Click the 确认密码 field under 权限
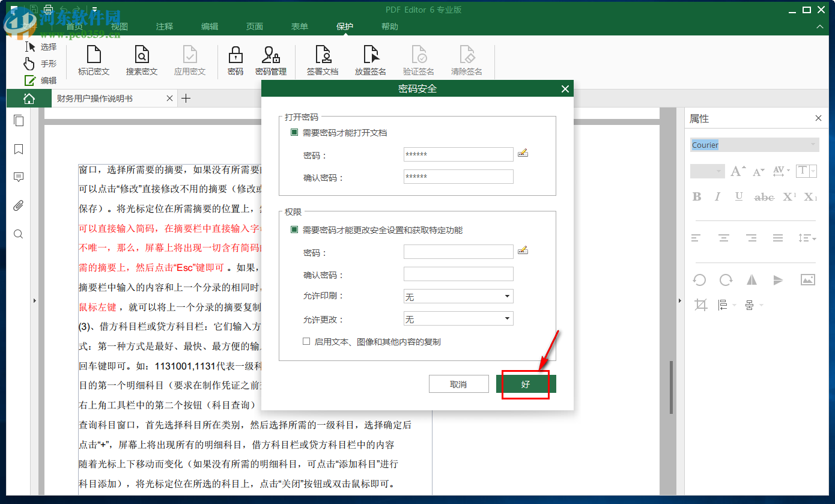Viewport: 835px width, 504px height. 458,274
